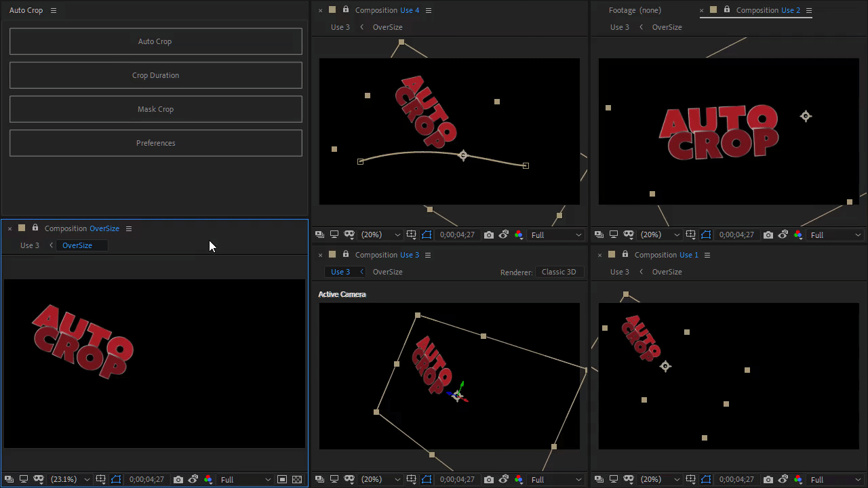This screenshot has height=488, width=868.
Task: Click the 3D glasses icon in Use 1 viewer
Action: pyautogui.click(x=629, y=480)
